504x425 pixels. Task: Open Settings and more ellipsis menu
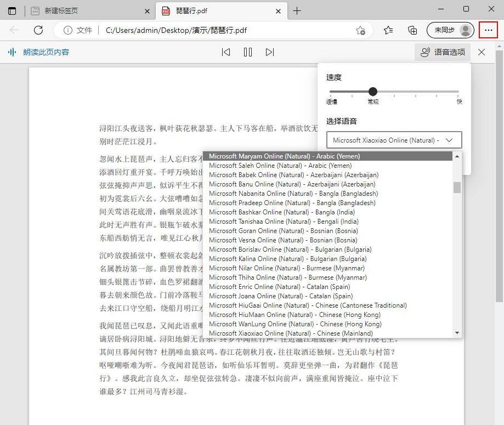[488, 30]
